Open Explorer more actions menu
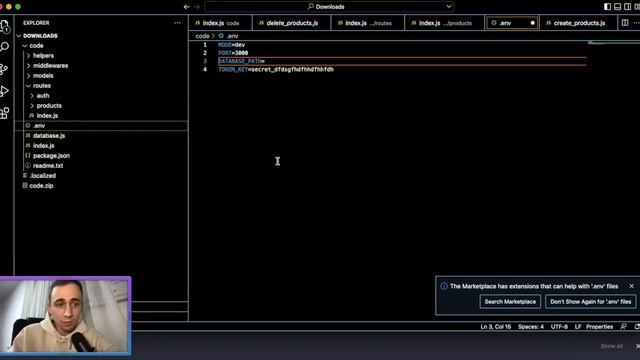 pyautogui.click(x=177, y=23)
